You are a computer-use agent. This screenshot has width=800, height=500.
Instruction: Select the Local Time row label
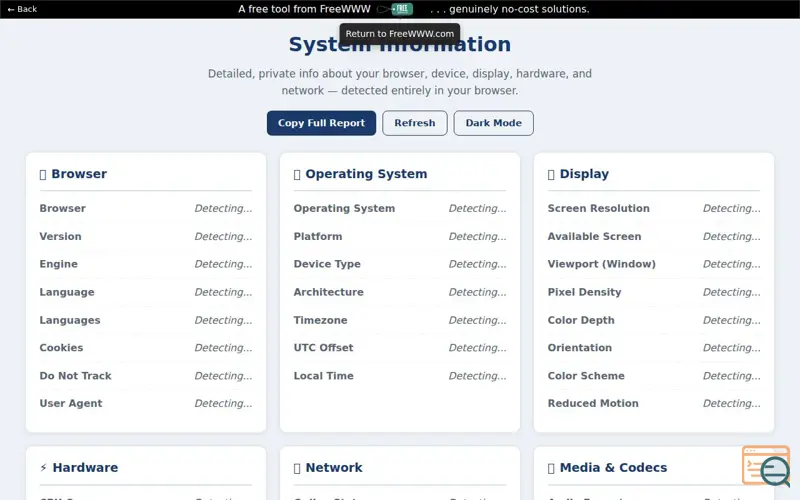coord(323,376)
